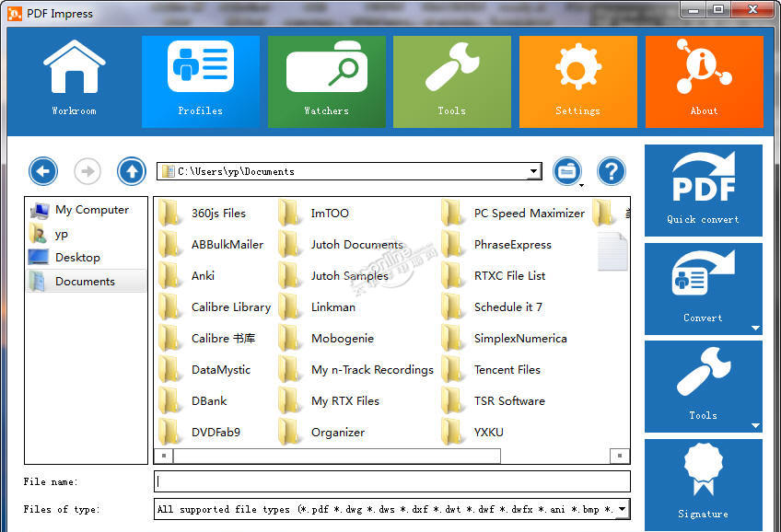The height and width of the screenshot is (532, 781).
Task: Select the DVDFab9 folder
Action: tap(200, 433)
